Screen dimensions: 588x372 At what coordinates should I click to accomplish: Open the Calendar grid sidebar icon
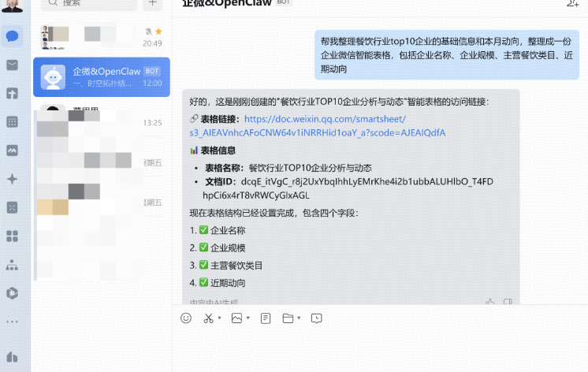pos(12,122)
